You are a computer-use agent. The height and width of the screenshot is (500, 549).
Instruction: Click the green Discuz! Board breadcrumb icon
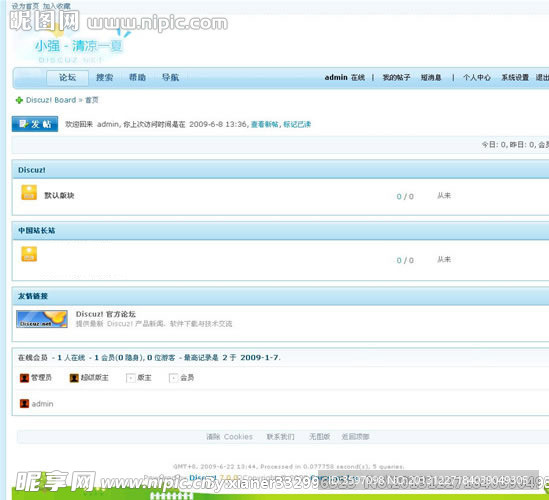19,100
